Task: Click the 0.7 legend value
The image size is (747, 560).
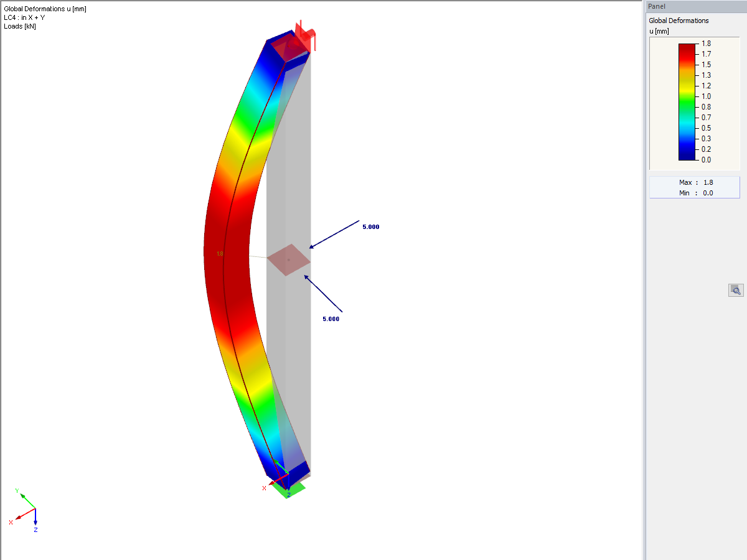Action: 706,118
